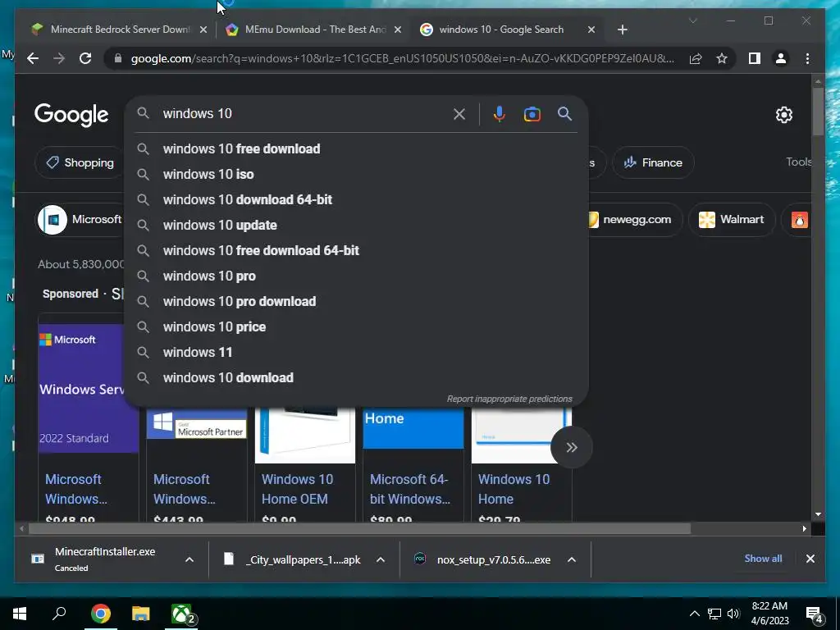Show next sponsored products with double arrow
The height and width of the screenshot is (630, 840).
click(x=572, y=447)
